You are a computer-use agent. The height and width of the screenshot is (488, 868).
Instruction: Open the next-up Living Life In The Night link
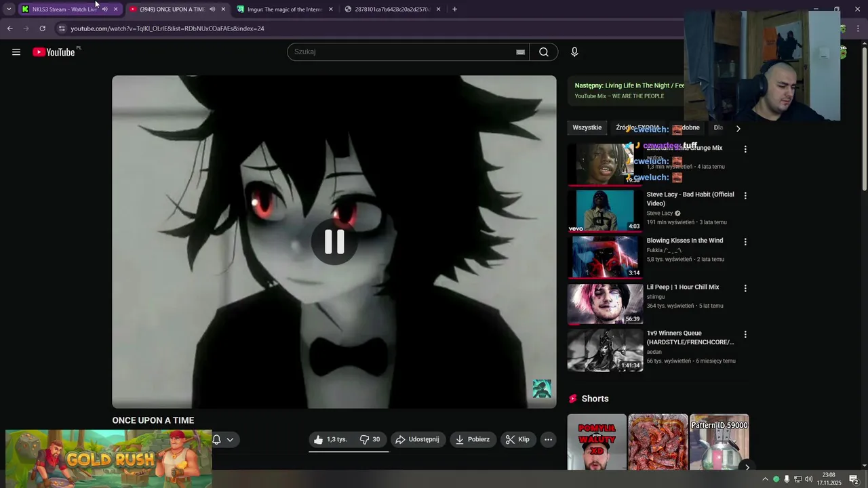(x=629, y=86)
